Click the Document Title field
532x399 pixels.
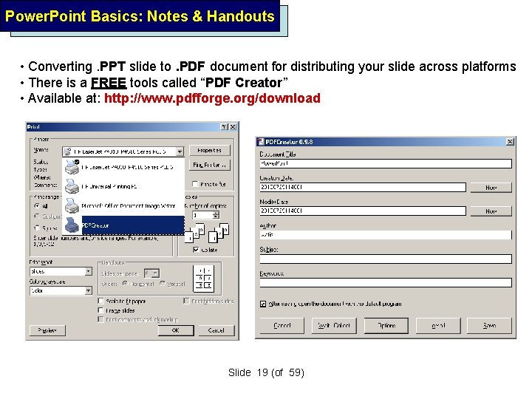click(x=386, y=163)
